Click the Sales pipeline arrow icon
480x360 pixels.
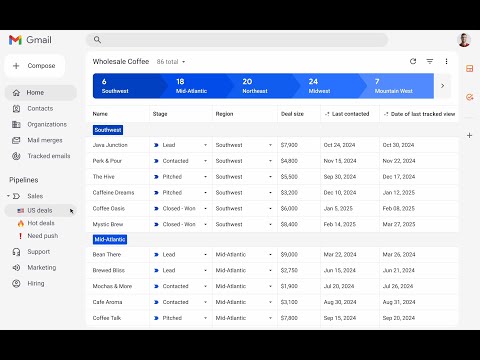coord(17,196)
